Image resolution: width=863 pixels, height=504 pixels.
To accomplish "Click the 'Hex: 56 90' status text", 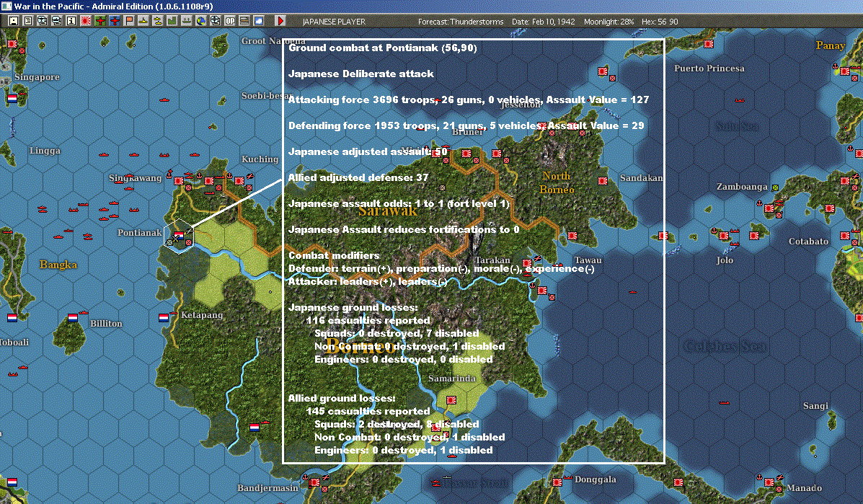I will click(660, 22).
